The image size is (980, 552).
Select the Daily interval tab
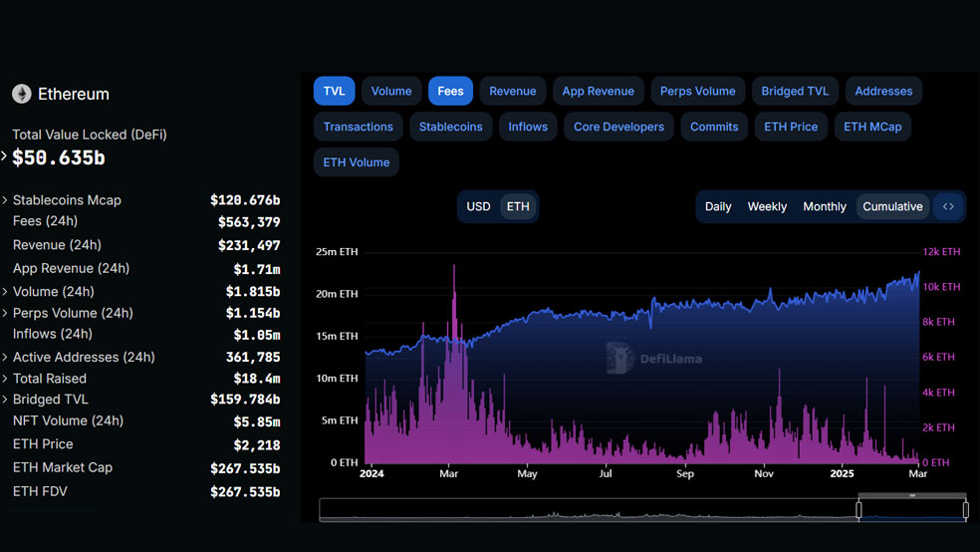click(717, 206)
